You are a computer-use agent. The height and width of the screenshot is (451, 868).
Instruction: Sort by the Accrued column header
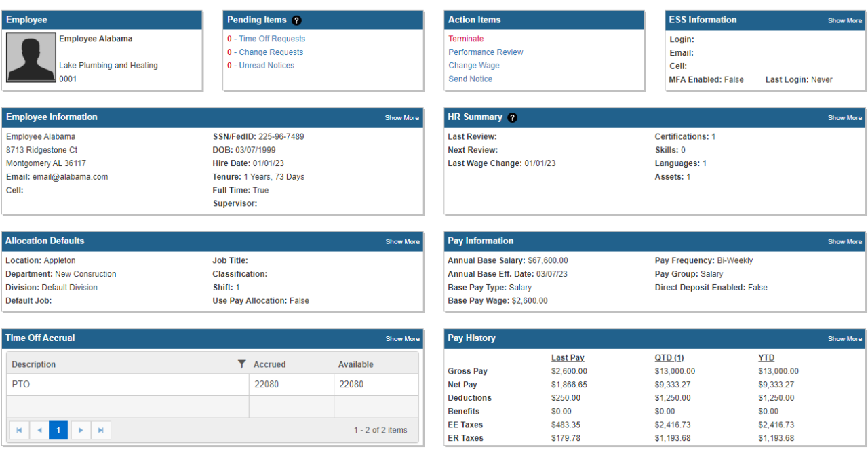pyautogui.click(x=269, y=364)
